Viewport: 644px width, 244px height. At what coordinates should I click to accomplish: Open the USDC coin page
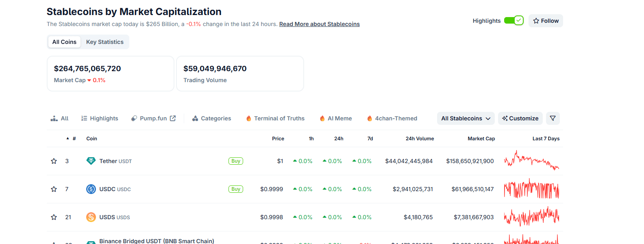point(115,189)
